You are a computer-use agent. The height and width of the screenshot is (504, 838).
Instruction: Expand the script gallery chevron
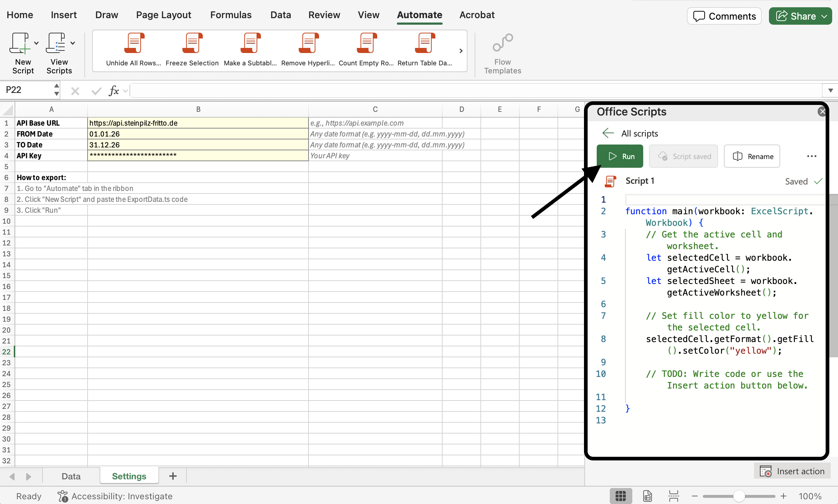[461, 51]
